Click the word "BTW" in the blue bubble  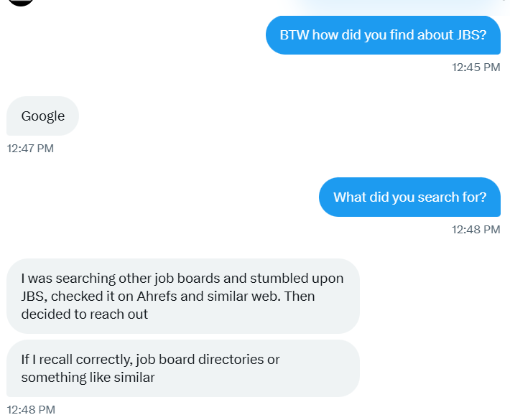(x=294, y=35)
